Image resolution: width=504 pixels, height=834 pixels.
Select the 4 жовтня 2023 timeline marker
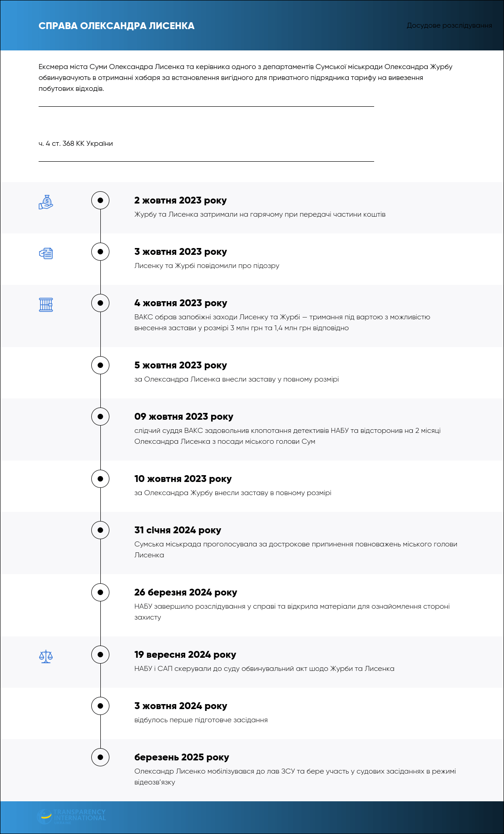[x=100, y=303]
